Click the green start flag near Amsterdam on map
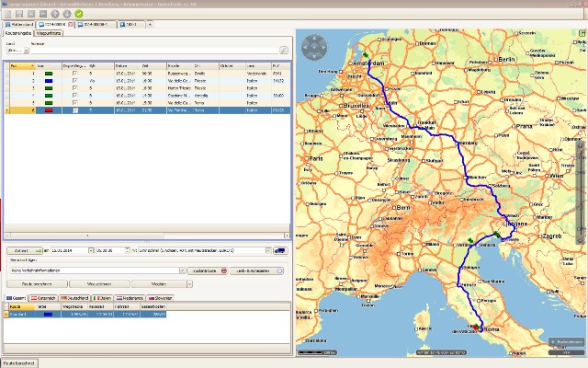This screenshot has height=368, width=588. (366, 55)
